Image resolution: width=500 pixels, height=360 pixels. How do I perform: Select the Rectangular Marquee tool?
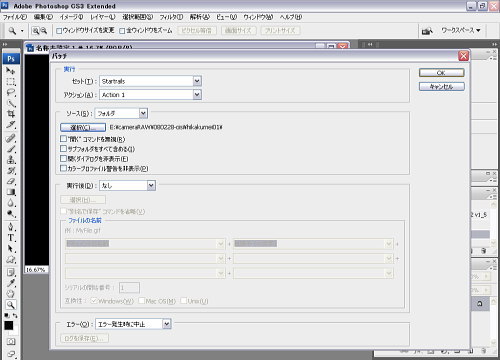pyautogui.click(x=11, y=82)
